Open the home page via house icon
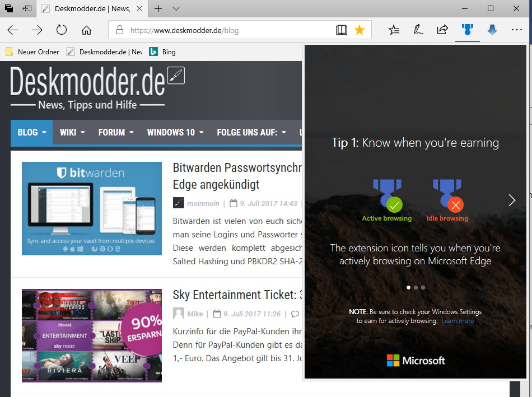The height and width of the screenshot is (397, 532). pos(86,30)
